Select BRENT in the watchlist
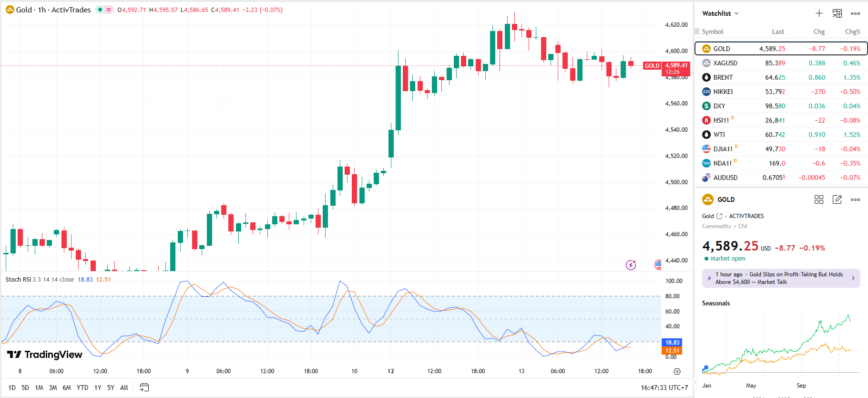The width and height of the screenshot is (868, 398). (723, 77)
